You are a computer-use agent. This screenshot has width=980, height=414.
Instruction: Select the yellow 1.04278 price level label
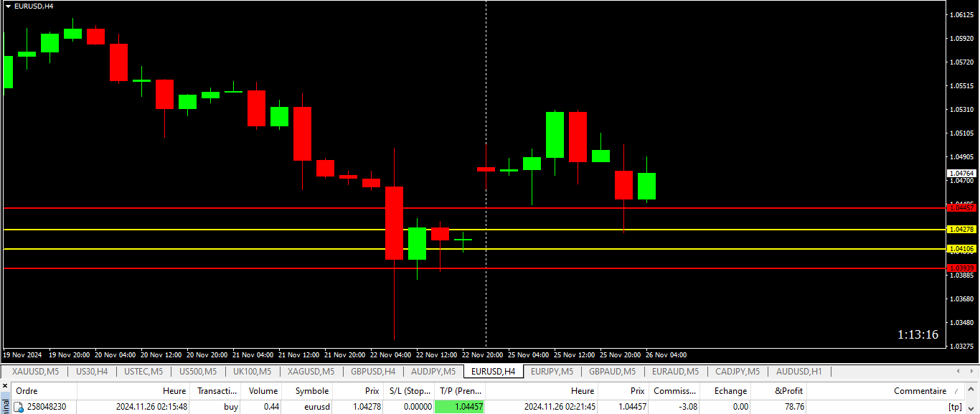tap(961, 230)
